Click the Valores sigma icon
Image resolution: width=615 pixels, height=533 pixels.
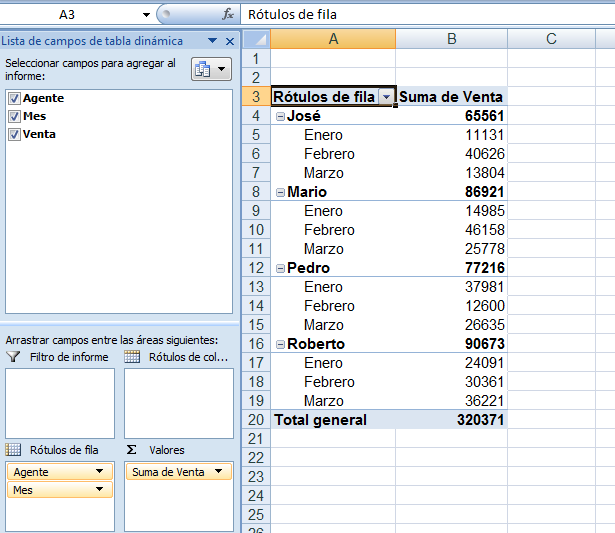(x=132, y=449)
